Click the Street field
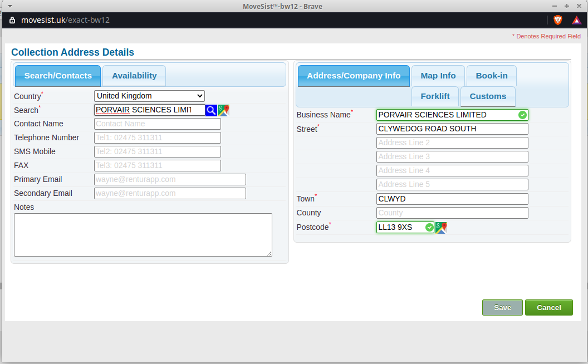The height and width of the screenshot is (364, 588). coord(452,129)
